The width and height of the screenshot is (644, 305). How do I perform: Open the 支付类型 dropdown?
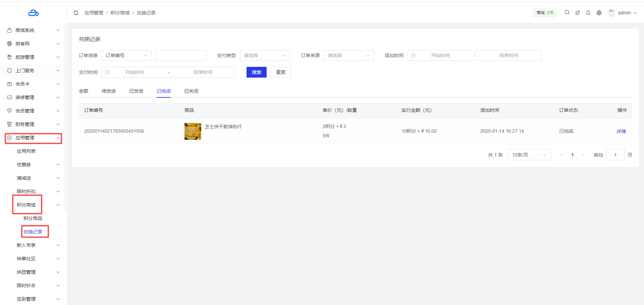(x=265, y=55)
